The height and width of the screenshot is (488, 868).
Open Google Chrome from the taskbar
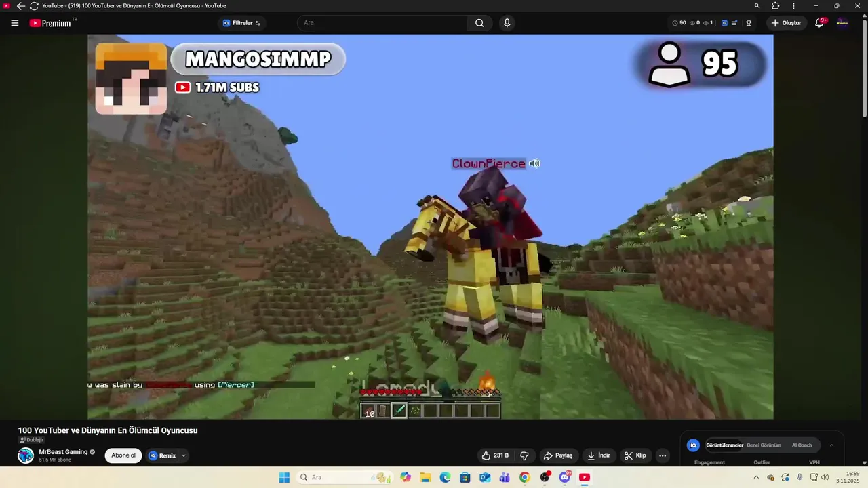524,477
